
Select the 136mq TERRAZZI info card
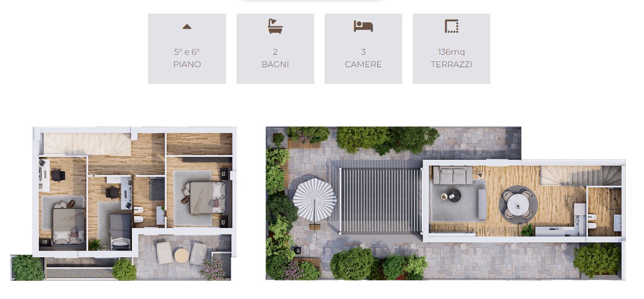click(x=451, y=48)
